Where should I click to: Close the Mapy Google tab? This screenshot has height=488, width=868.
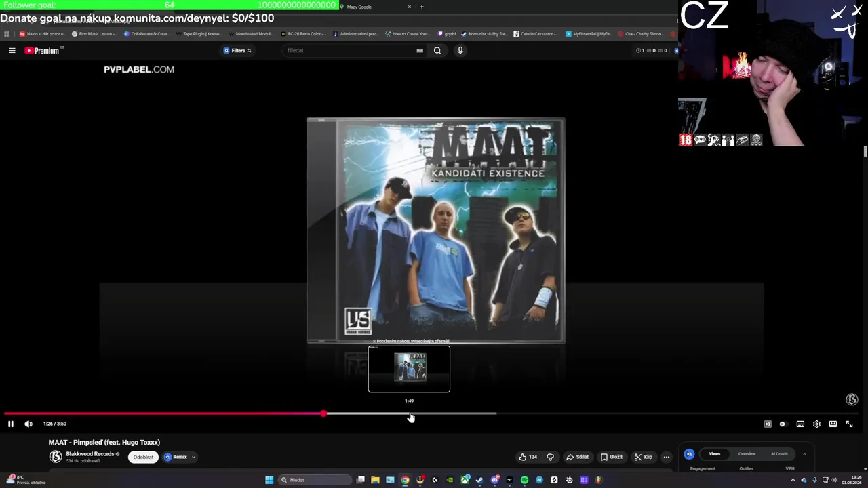click(409, 7)
